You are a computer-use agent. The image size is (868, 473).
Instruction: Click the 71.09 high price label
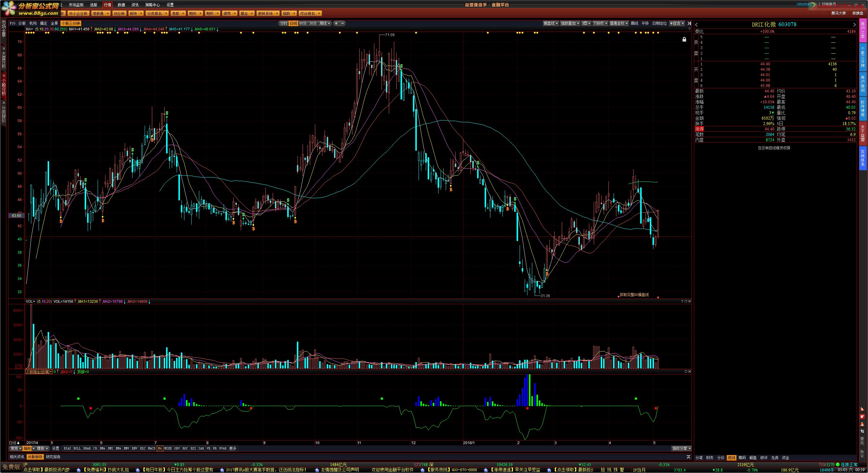(390, 35)
